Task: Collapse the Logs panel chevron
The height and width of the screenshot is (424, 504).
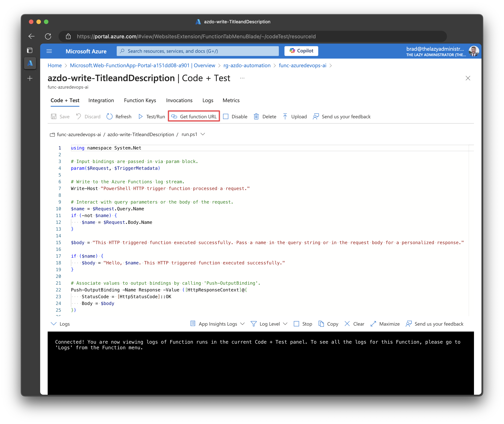Action: [53, 324]
